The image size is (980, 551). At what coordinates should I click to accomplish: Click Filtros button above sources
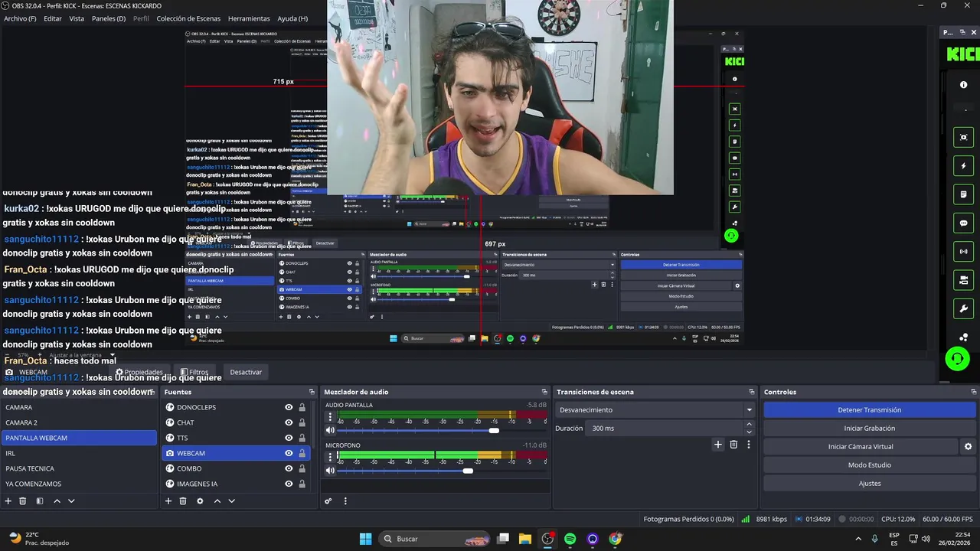coord(194,372)
